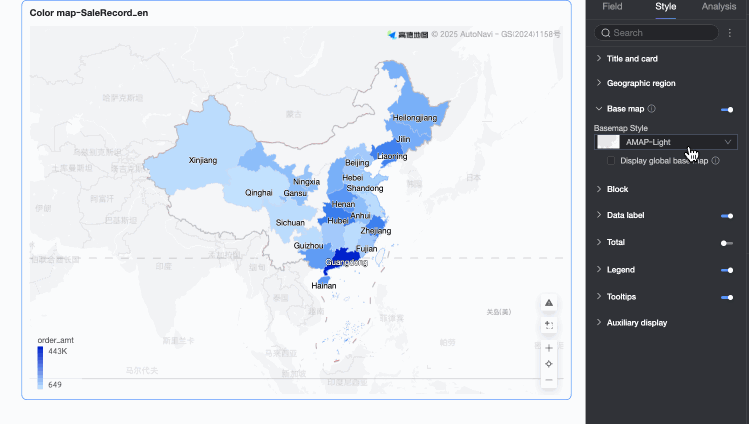The width and height of the screenshot is (749, 424).
Task: Click the Qinghai label on the map
Action: (x=258, y=193)
